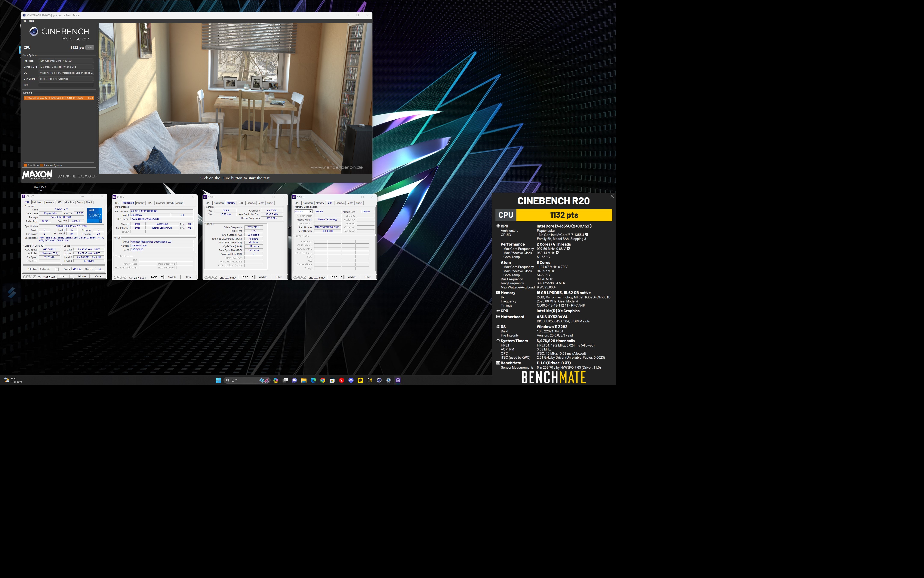The width and height of the screenshot is (924, 578).
Task: Open the weather widget on the taskbar
Action: coord(13,380)
